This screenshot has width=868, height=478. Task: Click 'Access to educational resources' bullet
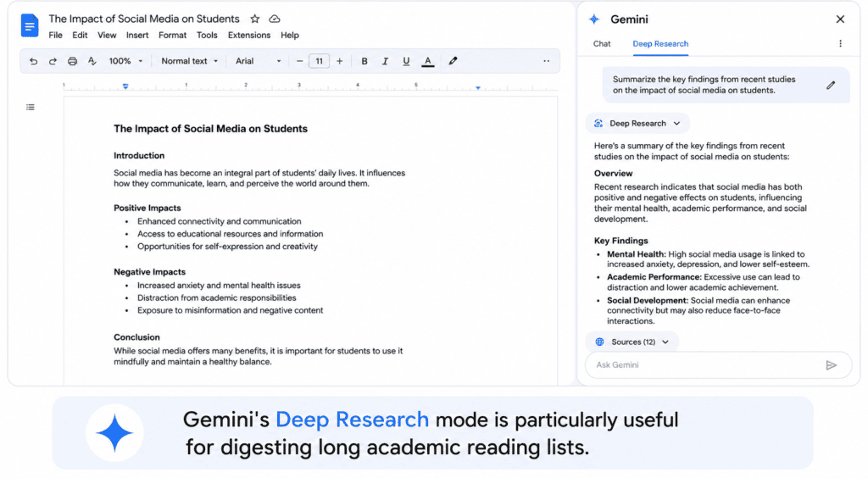coord(231,234)
